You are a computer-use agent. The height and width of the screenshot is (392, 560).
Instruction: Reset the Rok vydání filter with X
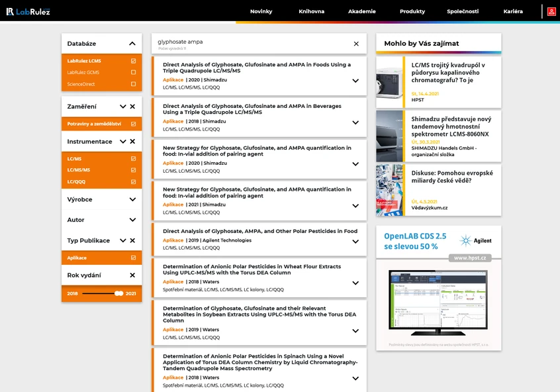pos(132,275)
